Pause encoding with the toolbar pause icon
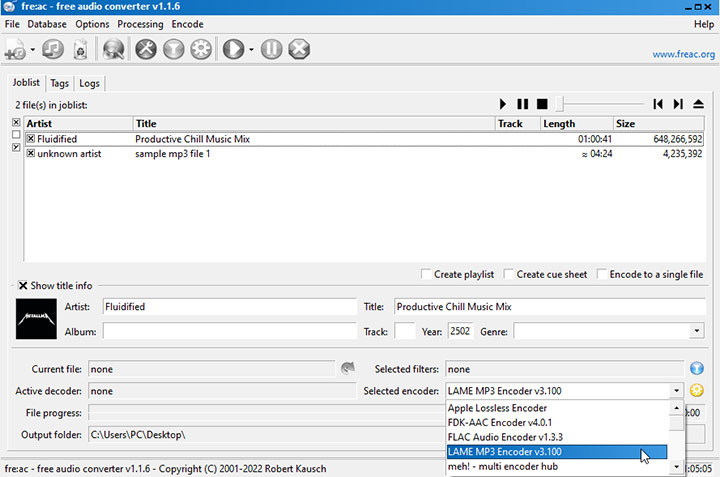The image size is (720, 477). pos(272,49)
